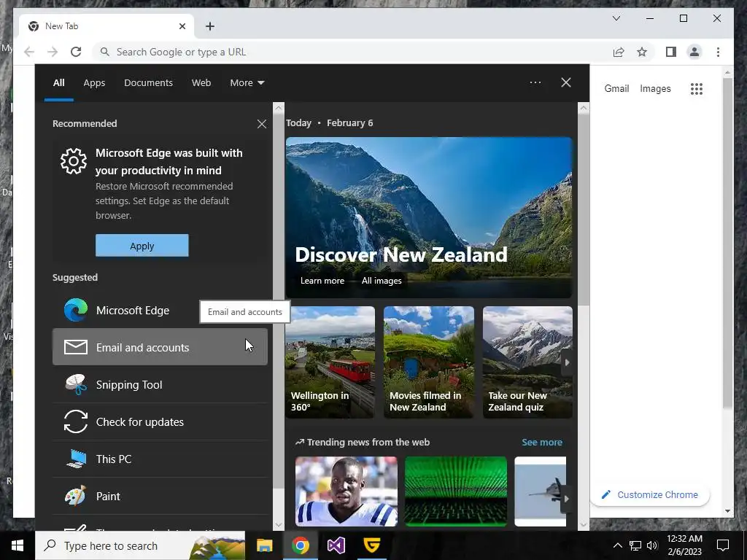Open the football player news thumbnail
747x560 pixels.
click(x=347, y=491)
